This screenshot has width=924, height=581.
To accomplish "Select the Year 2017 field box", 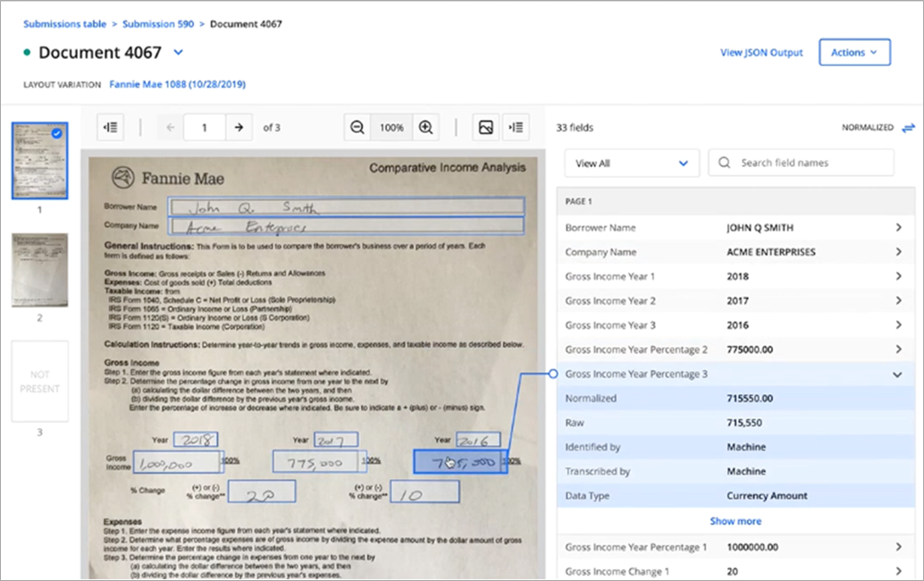I will 335,440.
